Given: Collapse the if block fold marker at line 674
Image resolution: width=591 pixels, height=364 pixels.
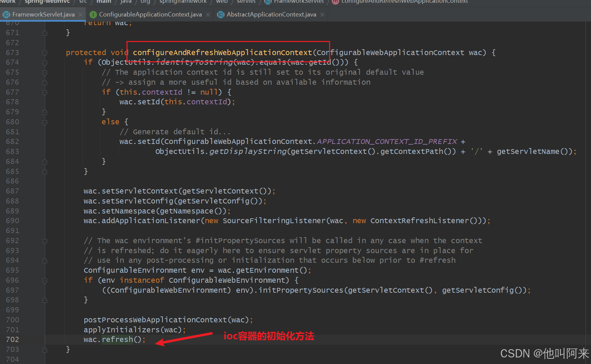Looking at the screenshot, I should 45,63.
